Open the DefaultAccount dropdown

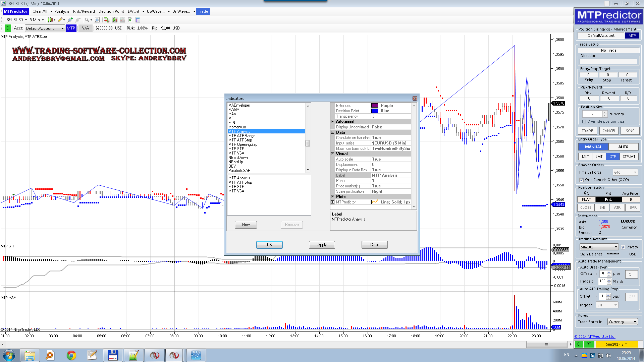[45, 28]
